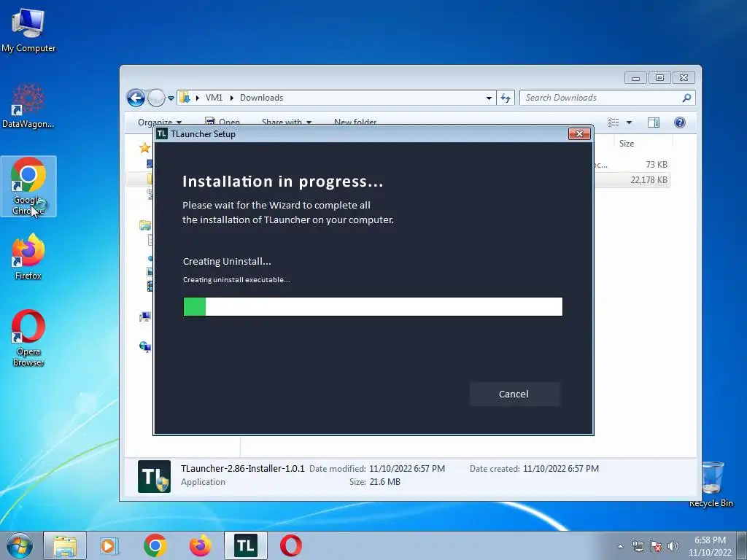
Task: Open the Windows Start menu
Action: (19, 545)
